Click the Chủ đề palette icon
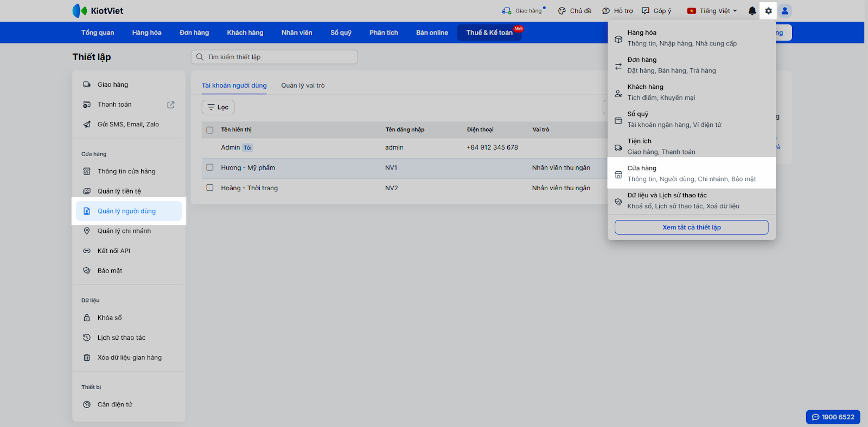 pyautogui.click(x=562, y=11)
